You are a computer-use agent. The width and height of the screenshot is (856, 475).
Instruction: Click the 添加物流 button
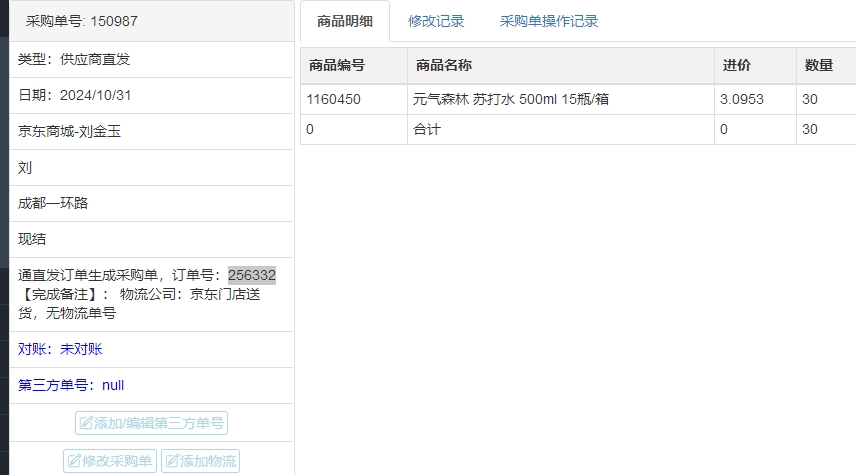(200, 461)
